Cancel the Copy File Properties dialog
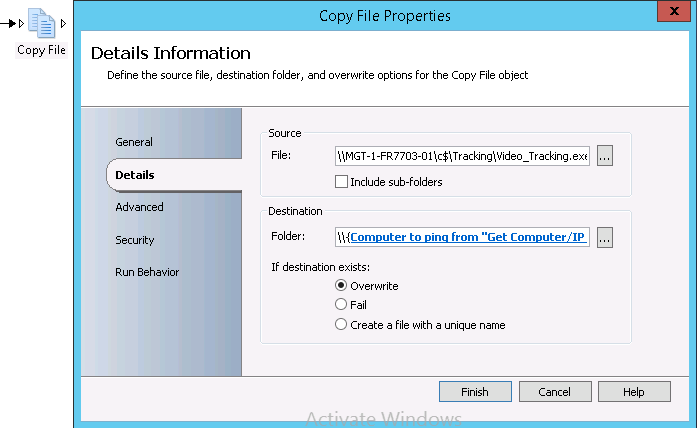The width and height of the screenshot is (697, 428). click(555, 392)
